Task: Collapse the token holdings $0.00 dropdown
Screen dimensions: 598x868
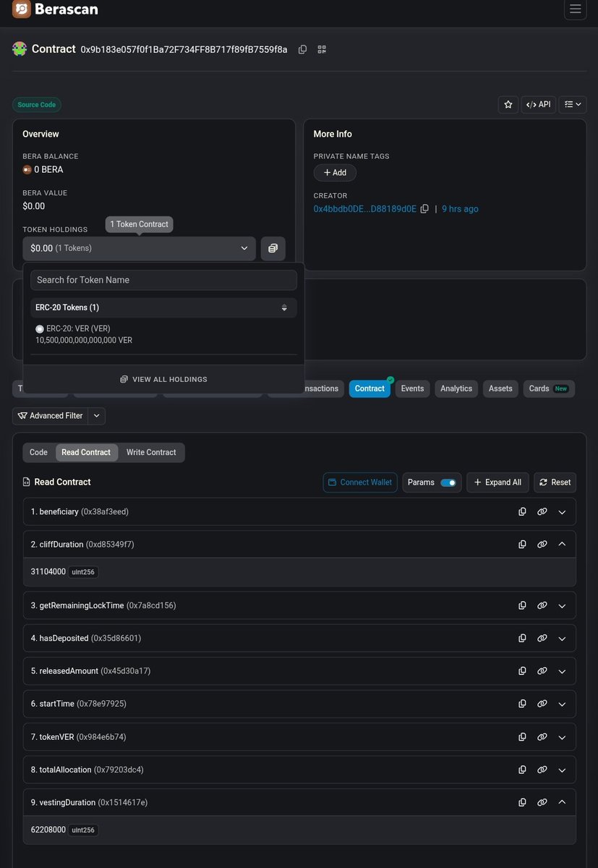Action: [x=139, y=248]
